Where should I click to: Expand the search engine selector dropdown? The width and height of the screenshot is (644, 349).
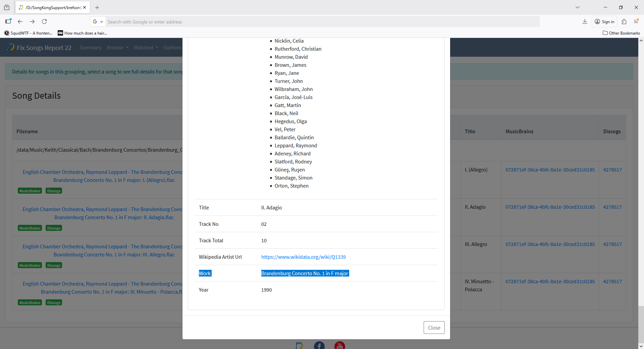point(98,21)
